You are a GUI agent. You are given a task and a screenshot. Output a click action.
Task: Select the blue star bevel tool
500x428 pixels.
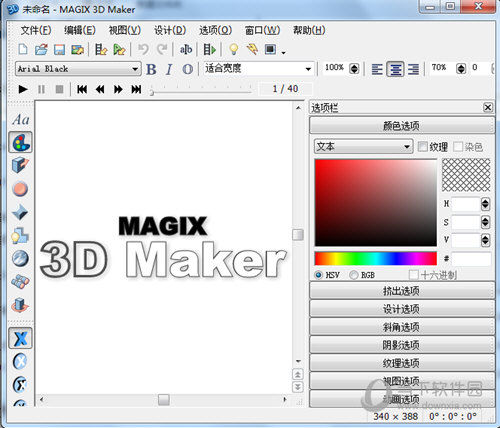point(20,212)
